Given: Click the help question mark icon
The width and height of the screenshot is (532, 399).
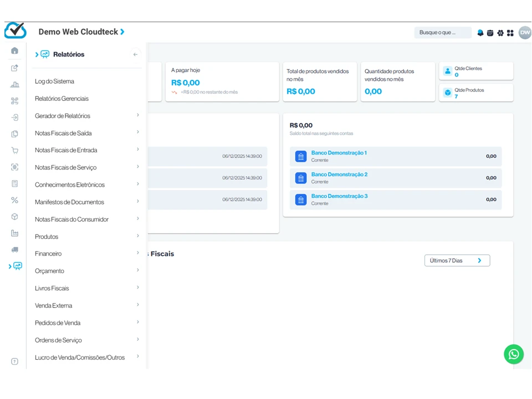Looking at the screenshot, I should pos(15,361).
